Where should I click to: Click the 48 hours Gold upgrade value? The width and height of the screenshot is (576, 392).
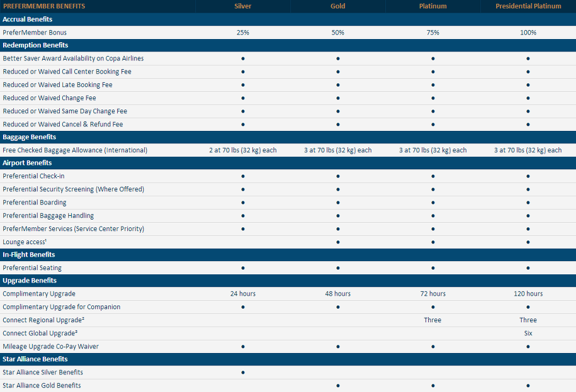337,294
